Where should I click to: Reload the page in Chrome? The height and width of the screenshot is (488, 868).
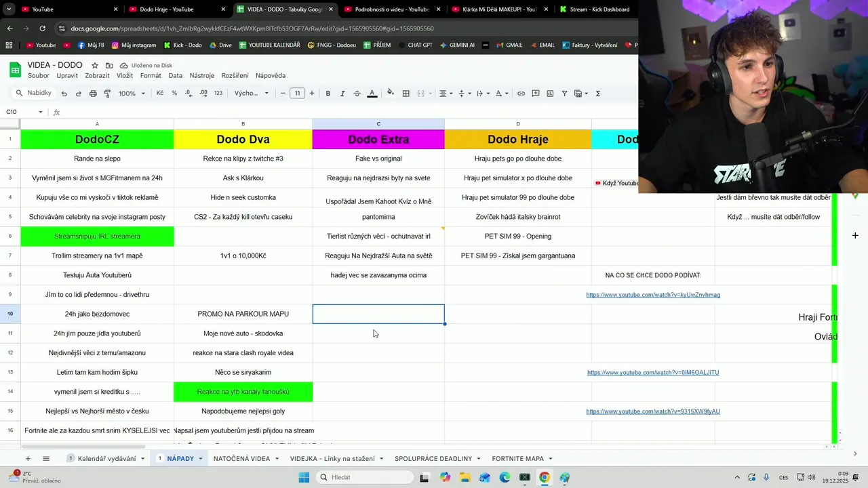(x=42, y=28)
